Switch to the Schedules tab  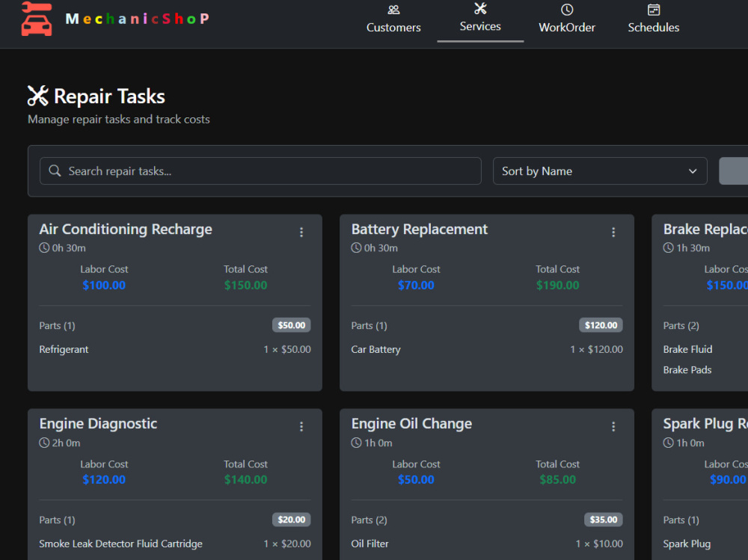pyautogui.click(x=654, y=20)
